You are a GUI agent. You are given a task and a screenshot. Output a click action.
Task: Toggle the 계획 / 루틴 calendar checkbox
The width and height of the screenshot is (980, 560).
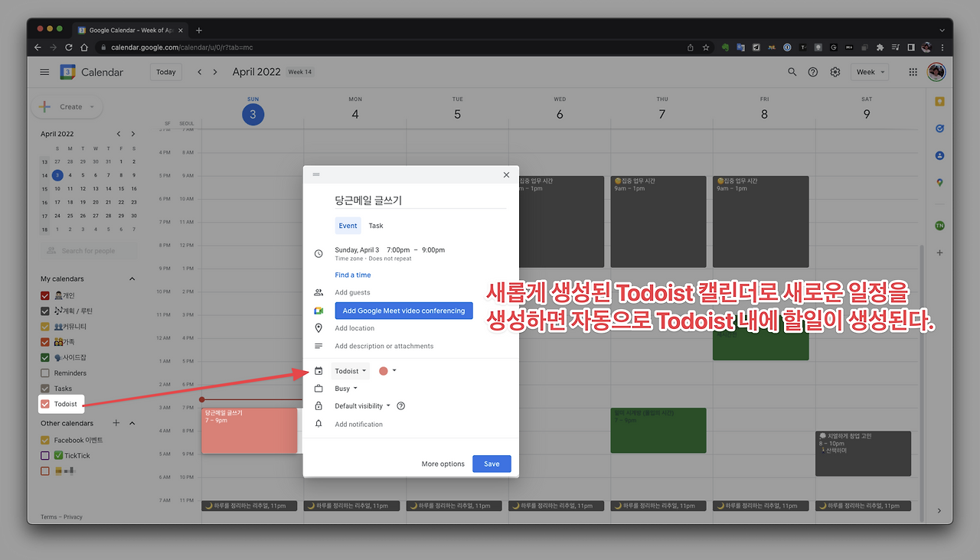tap(45, 311)
